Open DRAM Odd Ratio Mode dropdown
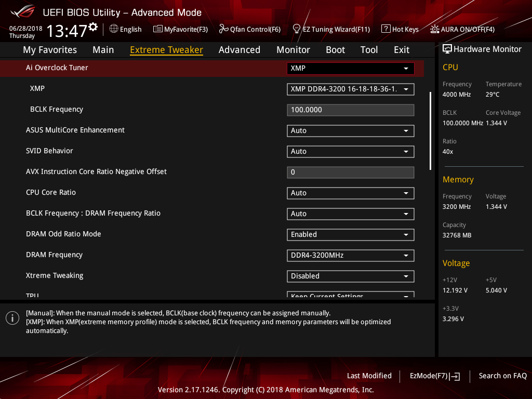 coord(351,234)
